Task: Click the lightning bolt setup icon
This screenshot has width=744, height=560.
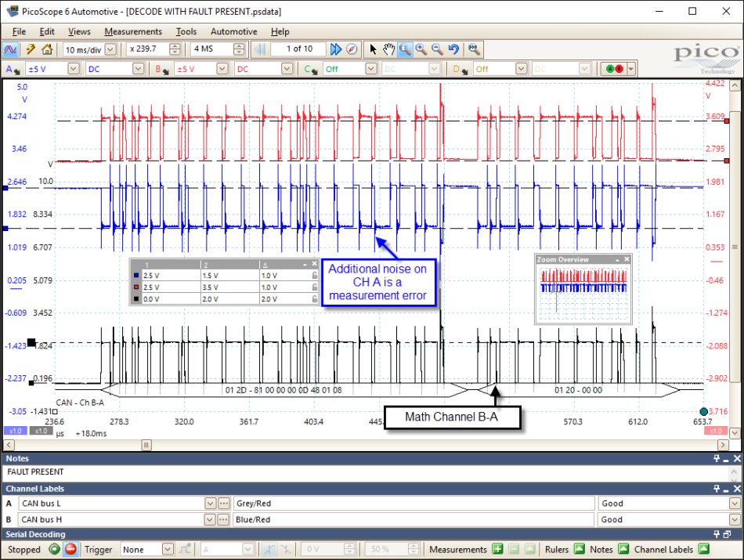Action: 31,49
